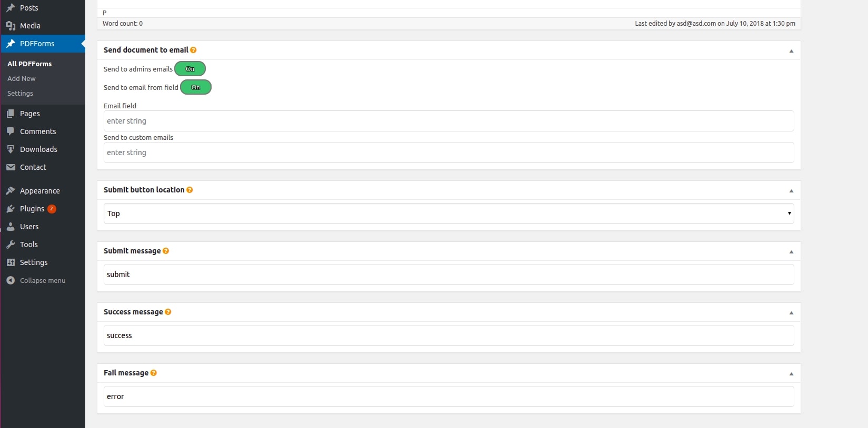Image resolution: width=868 pixels, height=428 pixels.
Task: Click into the Email field input
Action: point(448,121)
